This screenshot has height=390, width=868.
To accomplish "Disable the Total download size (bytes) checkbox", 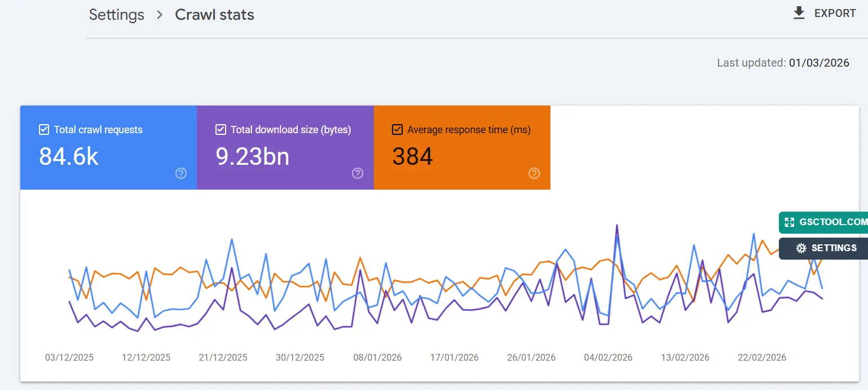I will (x=220, y=129).
